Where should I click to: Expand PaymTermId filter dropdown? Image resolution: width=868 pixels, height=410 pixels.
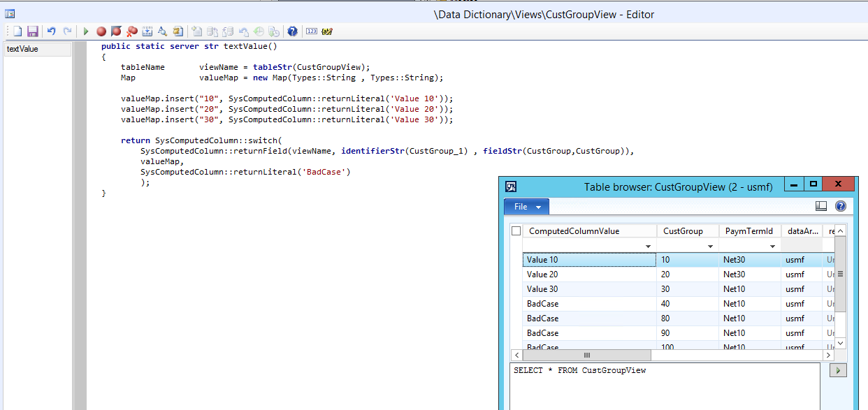click(x=772, y=247)
